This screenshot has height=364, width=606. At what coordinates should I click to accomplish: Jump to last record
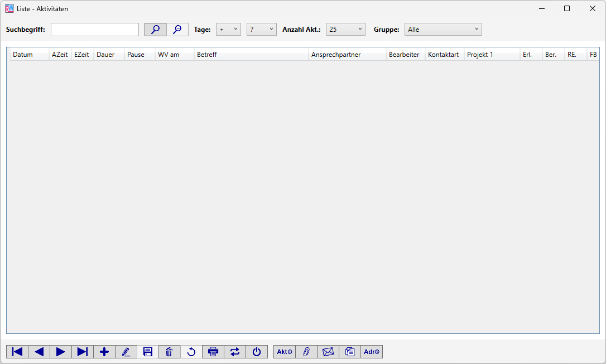pos(83,352)
